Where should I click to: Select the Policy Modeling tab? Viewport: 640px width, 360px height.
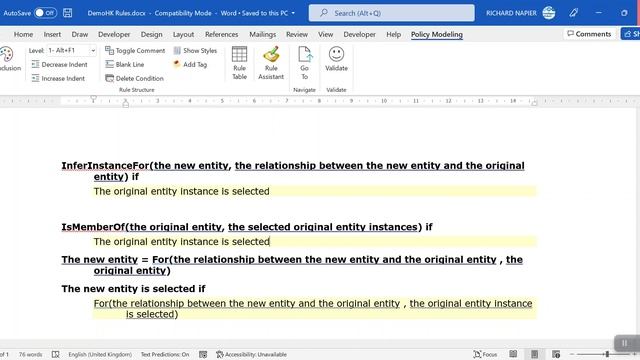click(x=437, y=35)
